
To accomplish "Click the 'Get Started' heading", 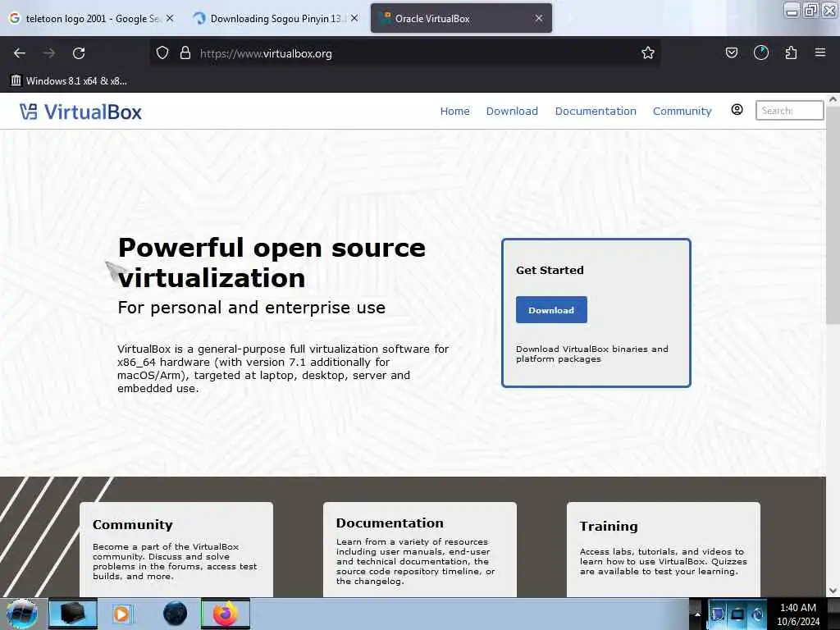I will click(550, 270).
